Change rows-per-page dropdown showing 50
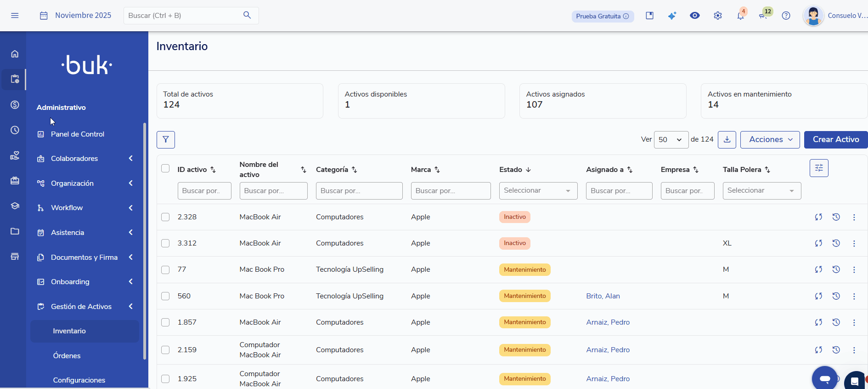Viewport: 868px width, 389px height. (x=671, y=140)
